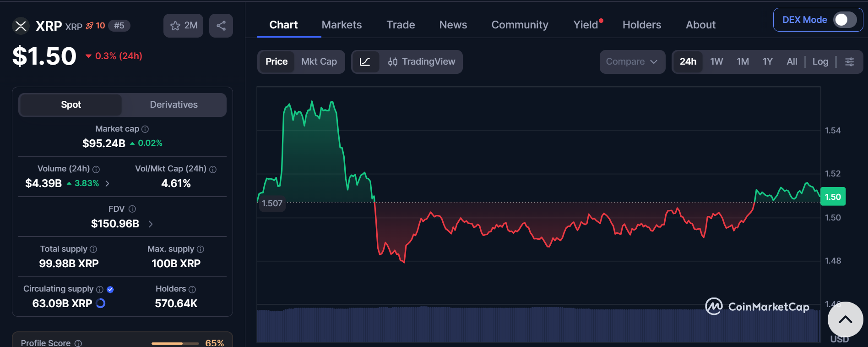Open Circulating supply info icon

[100, 289]
